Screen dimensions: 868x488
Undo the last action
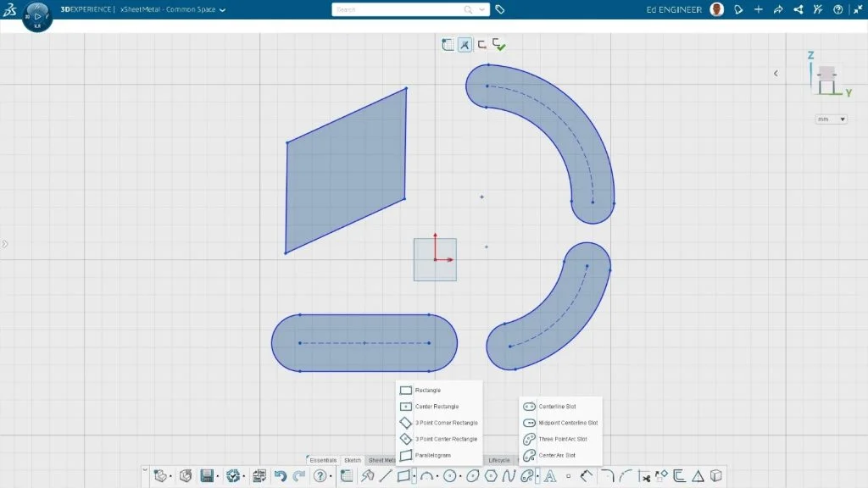281,476
